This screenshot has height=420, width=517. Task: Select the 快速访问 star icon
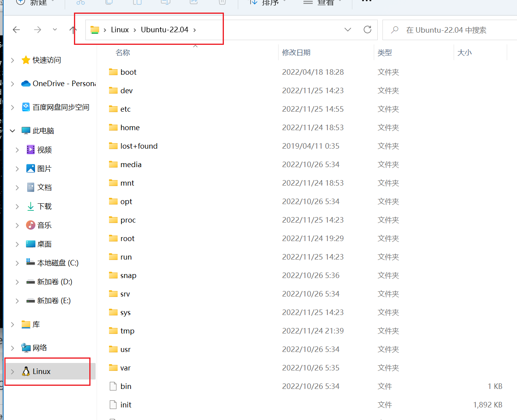tap(26, 60)
